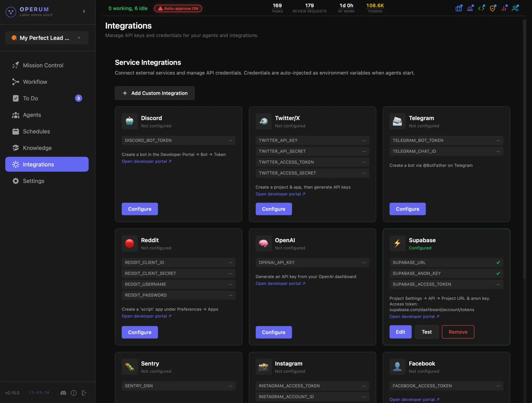
Task: Open the home icon in the header
Action: tap(470, 8)
